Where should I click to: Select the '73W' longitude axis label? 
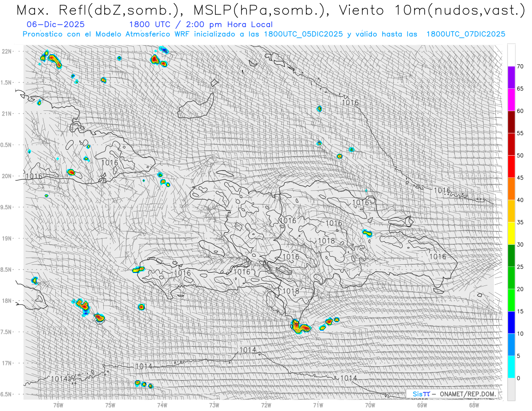click(x=214, y=404)
